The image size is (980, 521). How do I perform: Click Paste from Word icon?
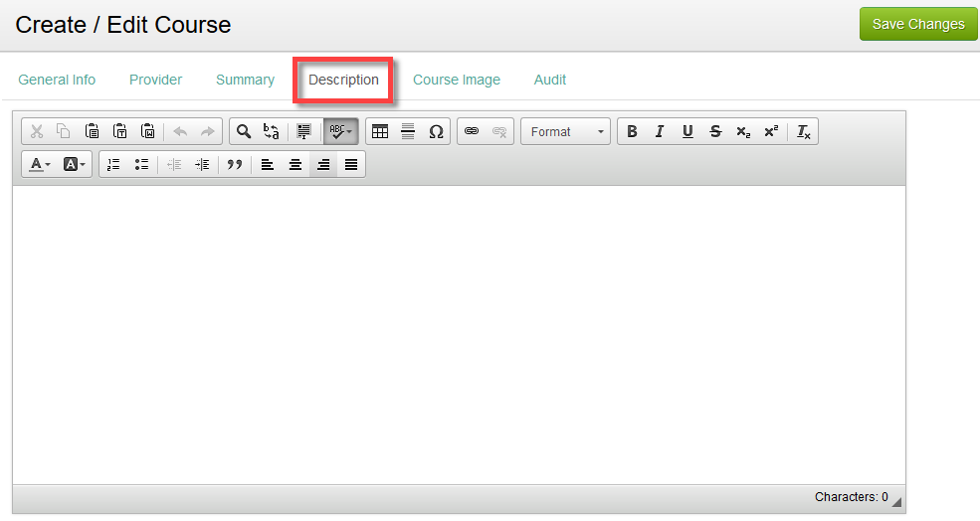point(148,132)
